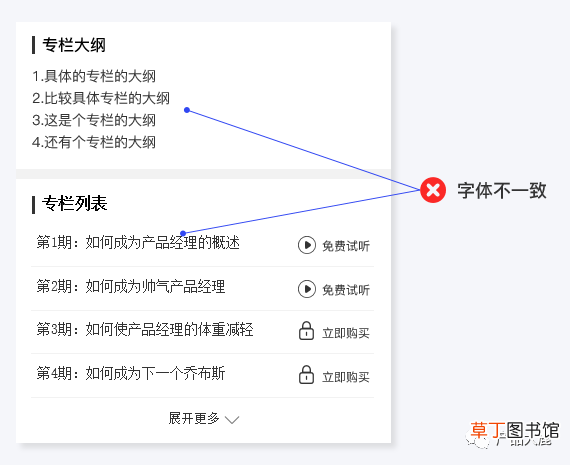570x465 pixels.
Task: Click the lock icon for episode 第4期
Action: [x=306, y=374]
